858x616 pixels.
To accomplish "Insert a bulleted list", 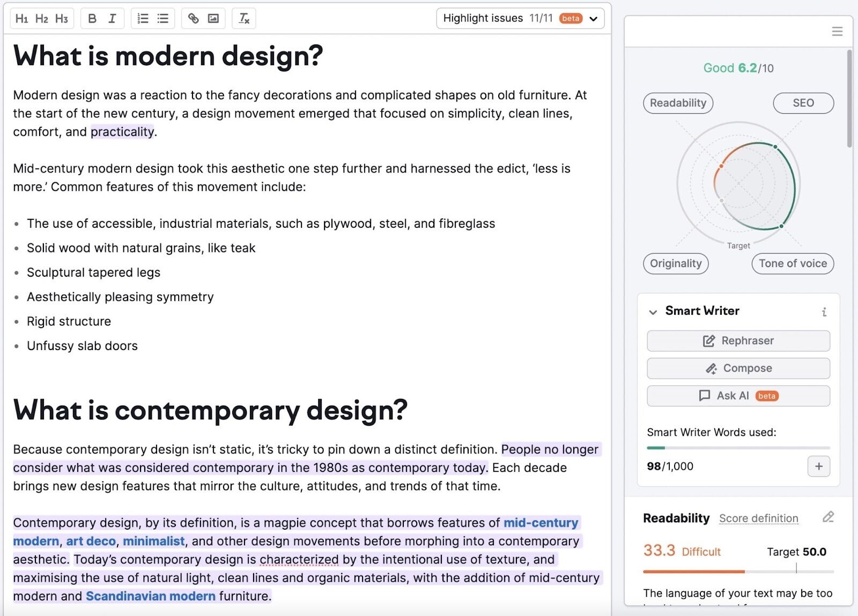I will pyautogui.click(x=162, y=18).
